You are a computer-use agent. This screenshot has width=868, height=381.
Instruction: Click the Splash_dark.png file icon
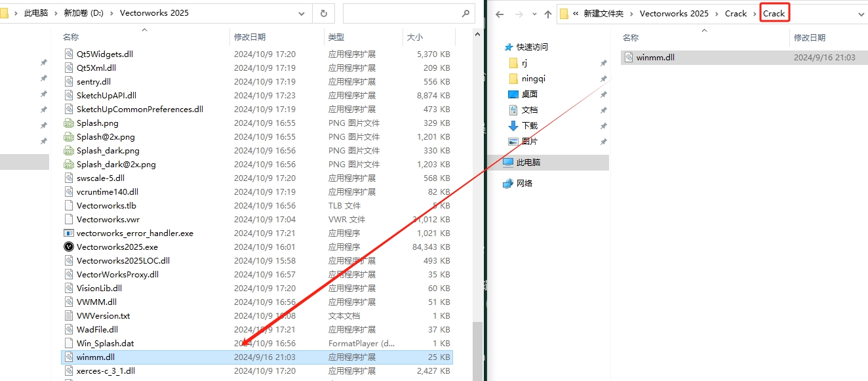[x=69, y=150]
